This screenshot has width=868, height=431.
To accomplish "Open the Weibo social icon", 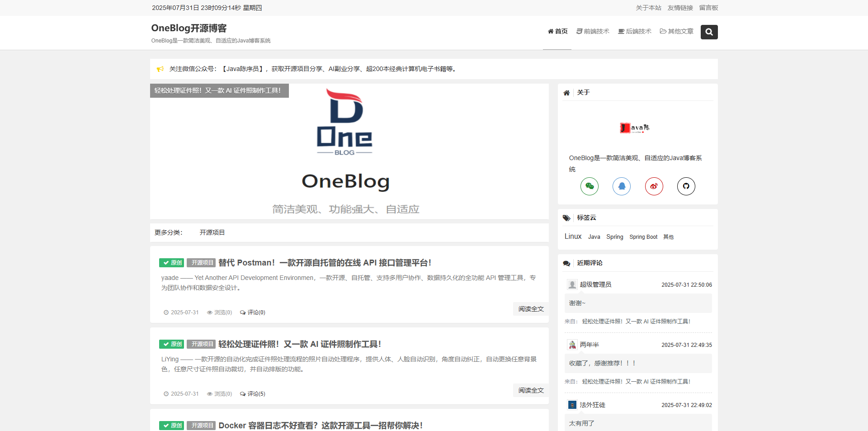I will point(654,186).
